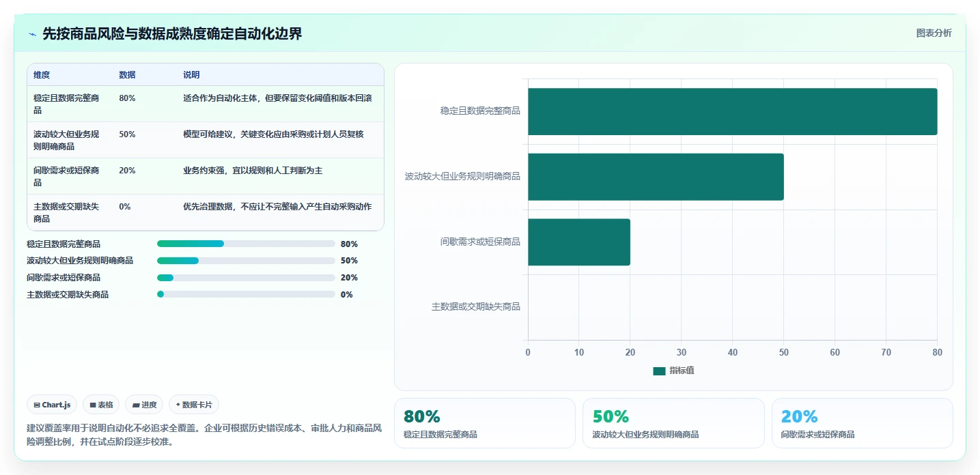Click the description 适合作为自动化主体 in the table
The image size is (980, 475).
277,98
